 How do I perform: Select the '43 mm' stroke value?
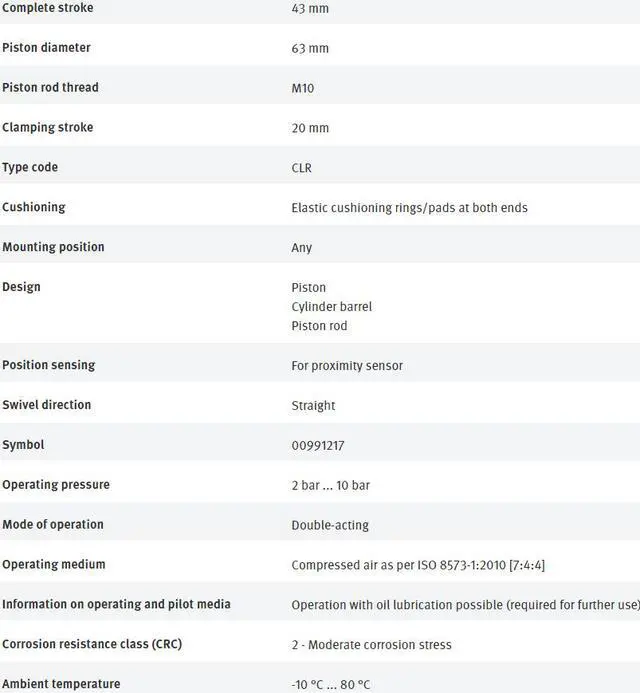click(x=310, y=9)
